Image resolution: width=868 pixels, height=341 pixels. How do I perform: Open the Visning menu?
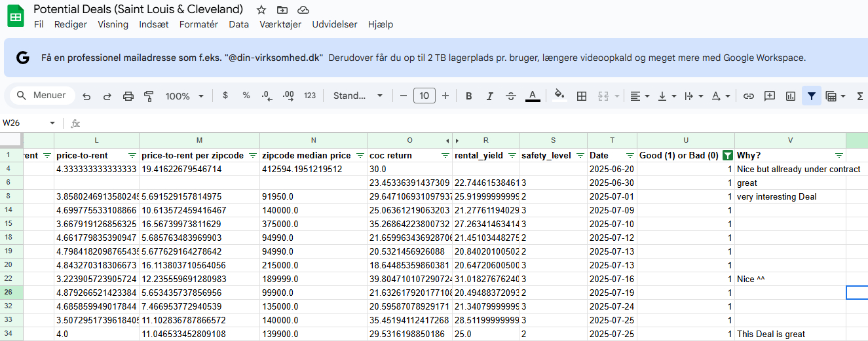tap(113, 24)
